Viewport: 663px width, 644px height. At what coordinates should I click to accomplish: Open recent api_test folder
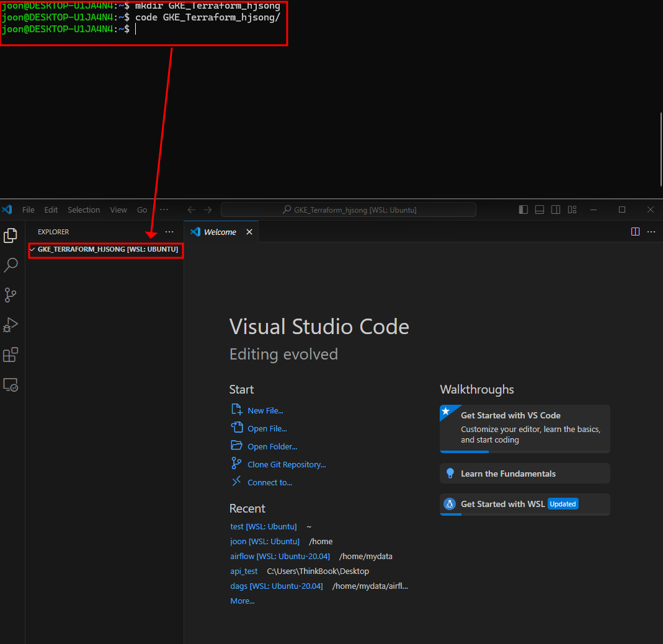244,571
